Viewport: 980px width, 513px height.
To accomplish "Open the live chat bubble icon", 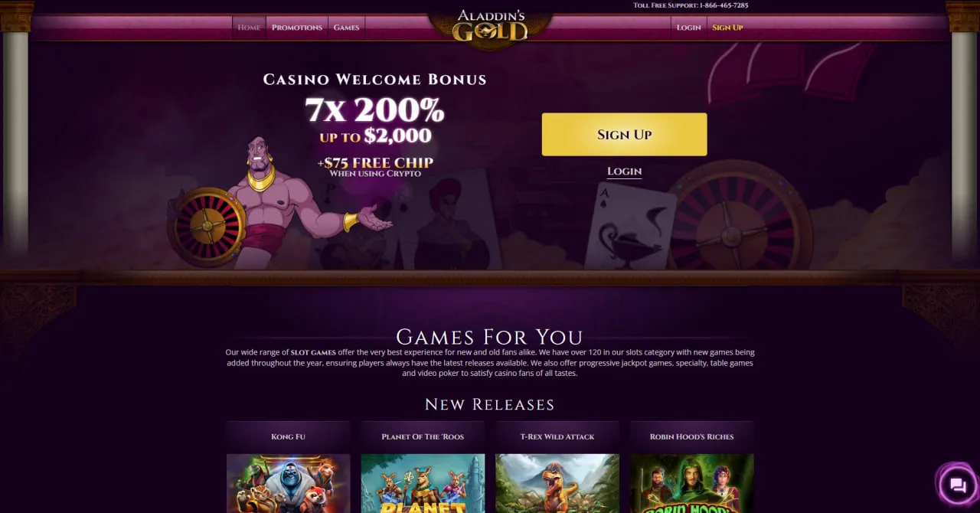I will (x=957, y=484).
